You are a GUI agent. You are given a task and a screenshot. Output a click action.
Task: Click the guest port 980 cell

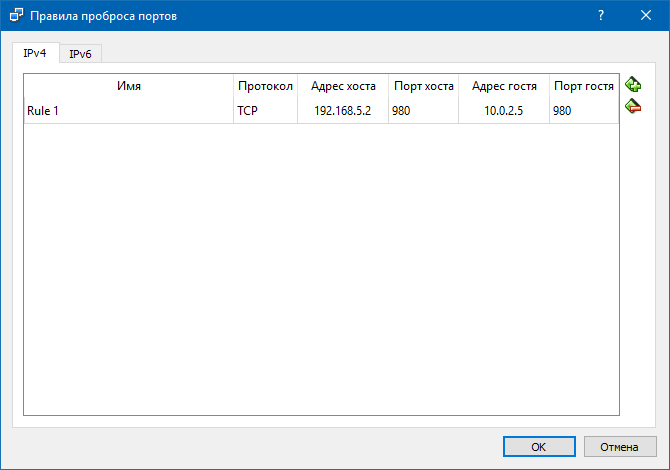(x=583, y=111)
